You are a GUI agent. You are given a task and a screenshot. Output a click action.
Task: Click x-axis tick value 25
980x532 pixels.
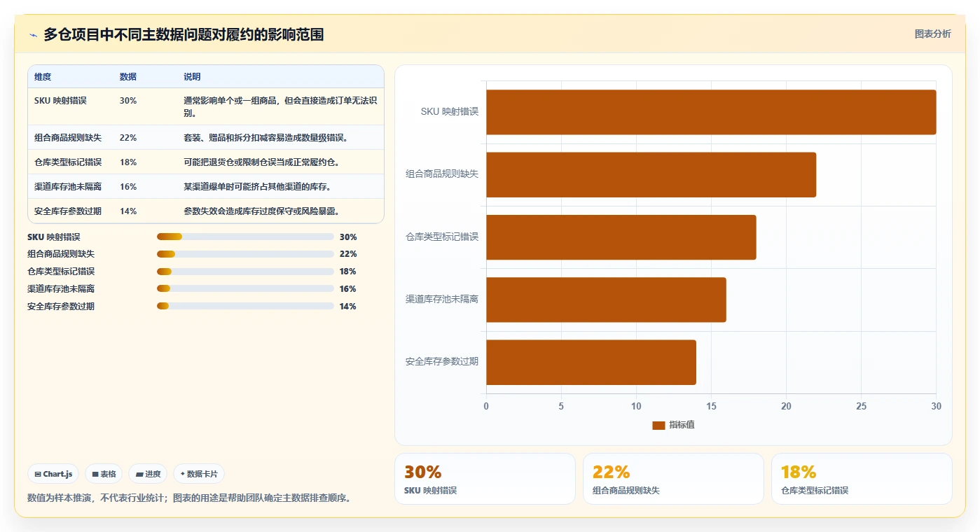click(861, 407)
